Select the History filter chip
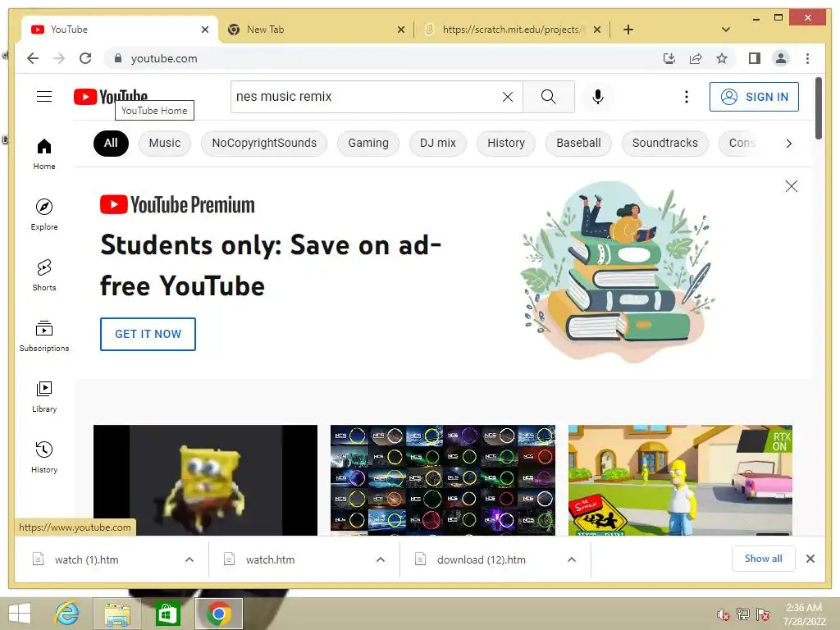The width and height of the screenshot is (840, 630). (x=505, y=143)
